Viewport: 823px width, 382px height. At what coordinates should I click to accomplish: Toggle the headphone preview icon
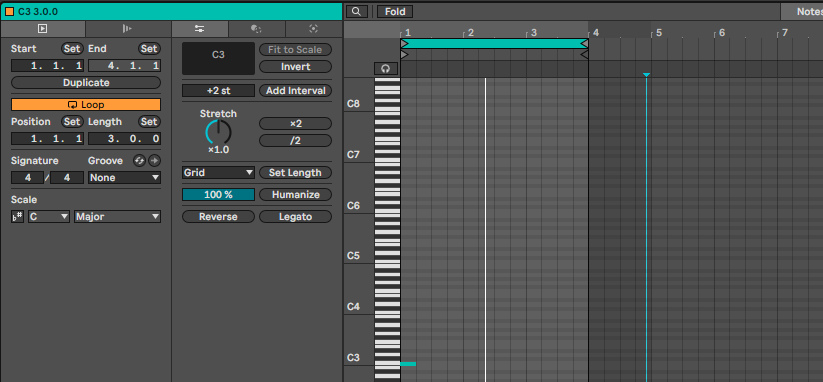386,69
